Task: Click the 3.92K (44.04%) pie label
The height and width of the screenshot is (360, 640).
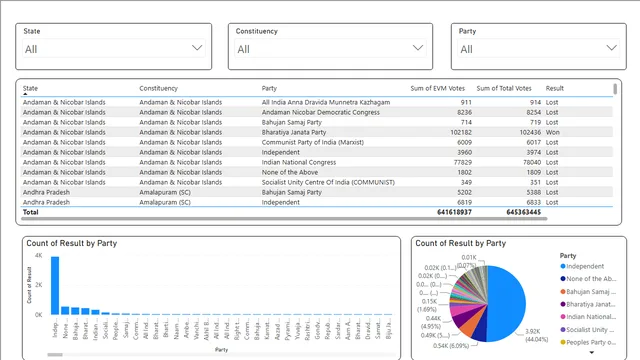Action: pos(536,335)
